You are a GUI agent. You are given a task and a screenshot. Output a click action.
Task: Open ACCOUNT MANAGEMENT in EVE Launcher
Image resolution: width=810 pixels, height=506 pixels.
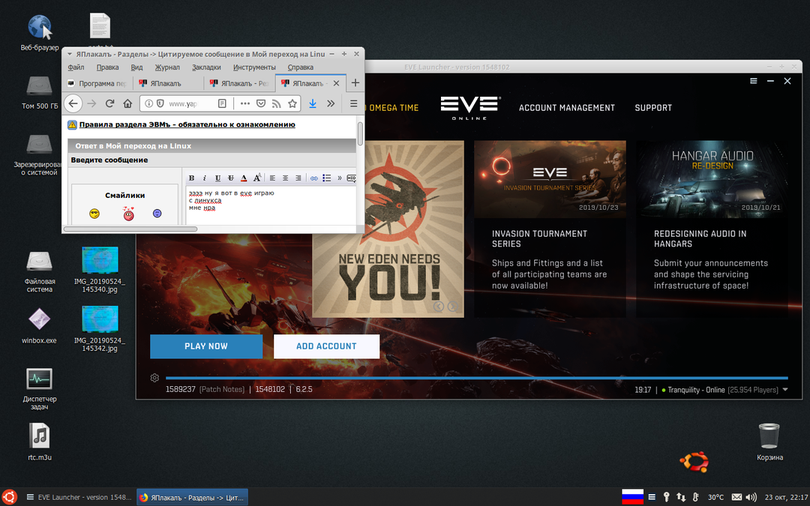pos(567,108)
